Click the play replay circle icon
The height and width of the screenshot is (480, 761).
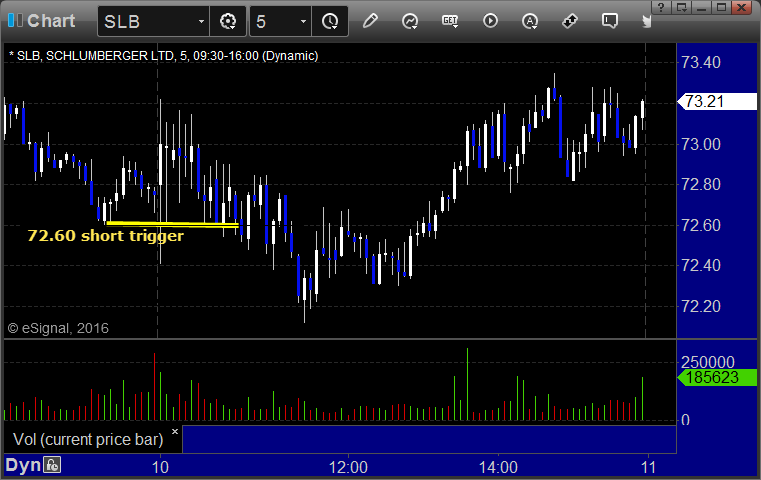point(490,21)
